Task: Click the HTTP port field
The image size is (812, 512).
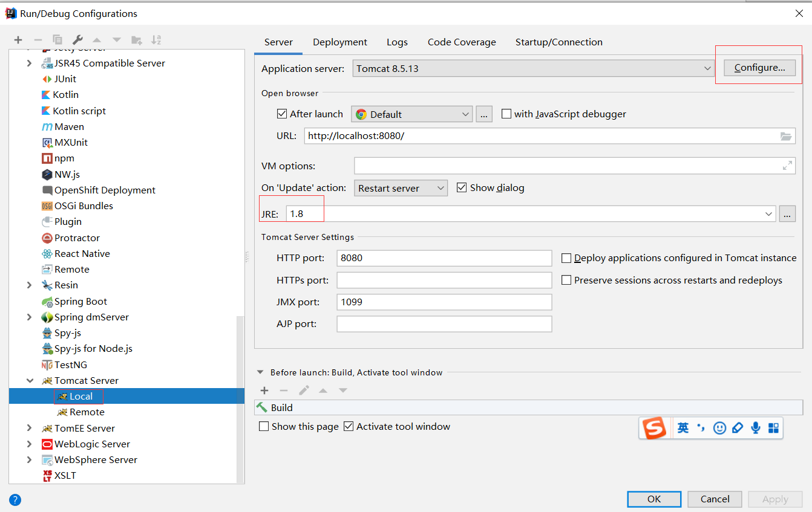Action: coord(444,258)
